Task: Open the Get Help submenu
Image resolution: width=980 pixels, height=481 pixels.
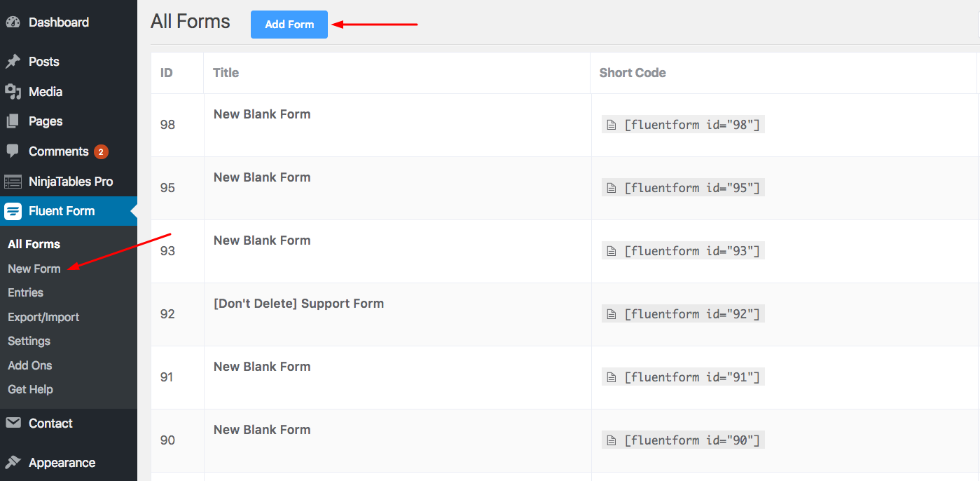Action: click(x=30, y=389)
